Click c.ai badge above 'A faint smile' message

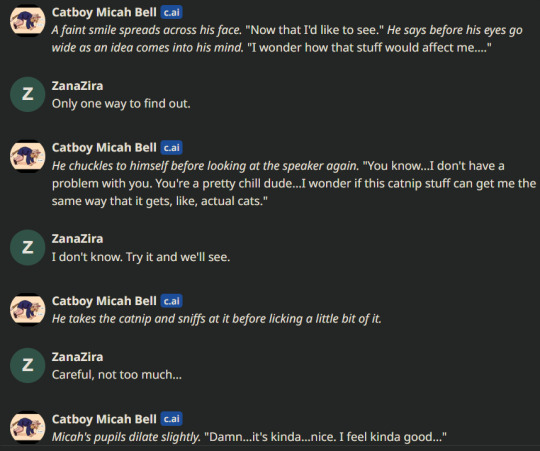pyautogui.click(x=172, y=12)
